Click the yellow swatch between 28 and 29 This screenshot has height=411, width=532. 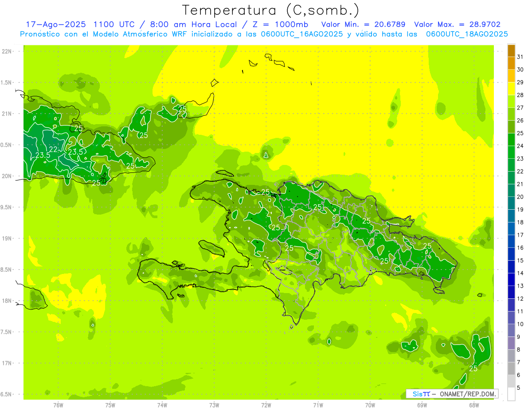(511, 89)
